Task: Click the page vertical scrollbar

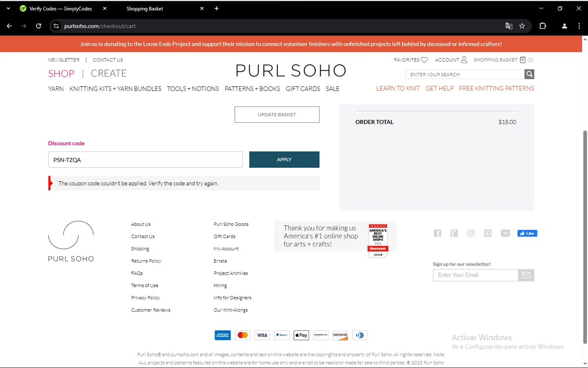Action: (585, 237)
